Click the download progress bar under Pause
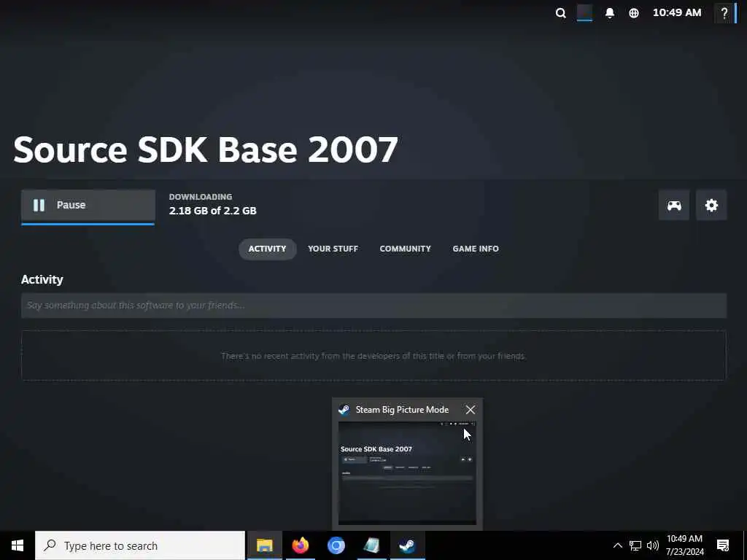The height and width of the screenshot is (560, 747). (x=88, y=223)
